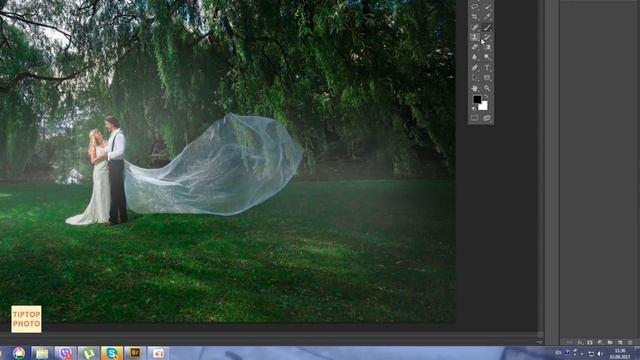The height and width of the screenshot is (360, 640).
Task: Open the white background color picker
Action: 484,107
